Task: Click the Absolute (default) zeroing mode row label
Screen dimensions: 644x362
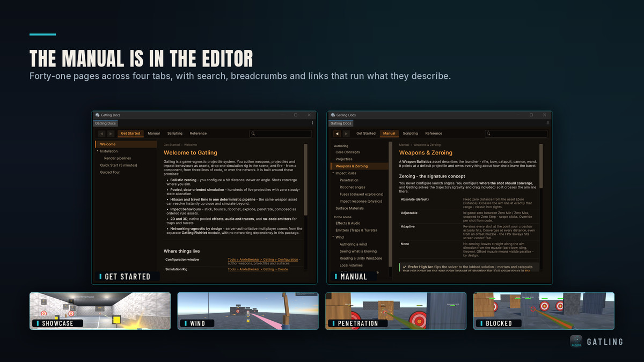Action: coord(414,199)
